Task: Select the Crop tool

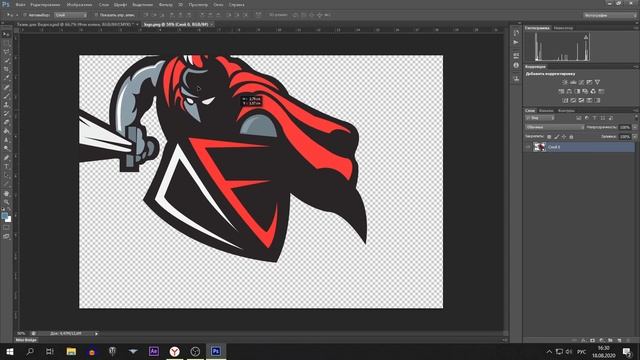Action: tap(6, 69)
